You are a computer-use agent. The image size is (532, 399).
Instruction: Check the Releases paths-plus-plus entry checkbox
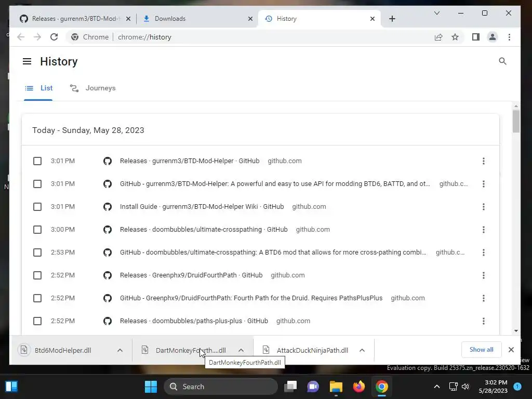click(x=37, y=321)
